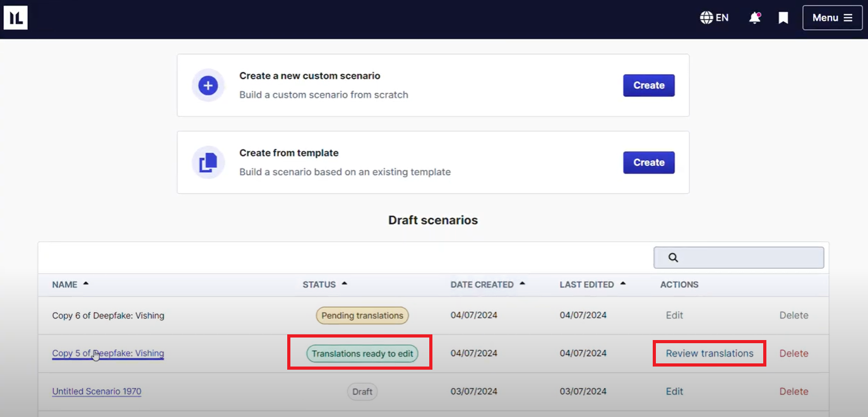This screenshot has width=868, height=417.
Task: Open the Menu hamburger button
Action: coord(832,18)
